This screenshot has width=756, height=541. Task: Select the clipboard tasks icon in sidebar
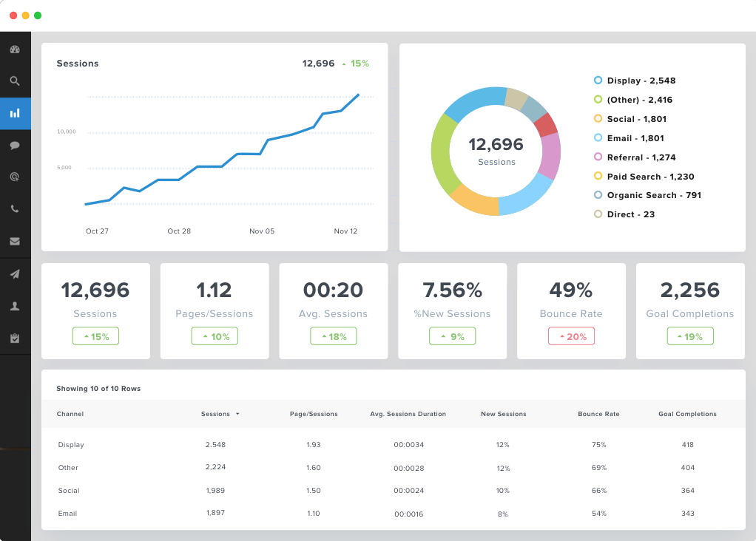click(15, 336)
